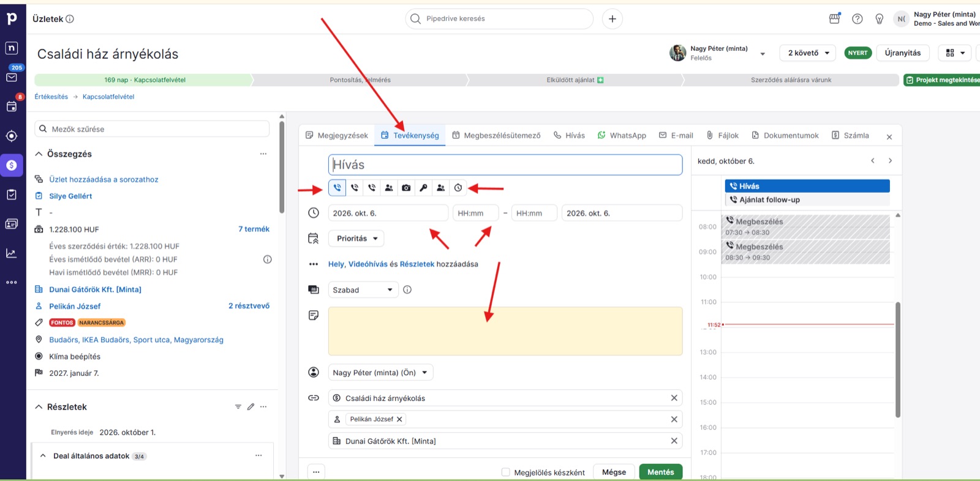Open the Help question mark icon
This screenshot has height=481, width=980.
(858, 19)
